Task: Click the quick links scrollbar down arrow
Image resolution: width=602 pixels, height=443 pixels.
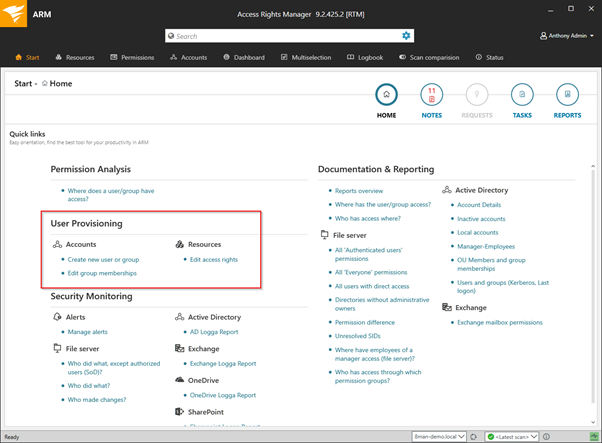Action: point(593,422)
